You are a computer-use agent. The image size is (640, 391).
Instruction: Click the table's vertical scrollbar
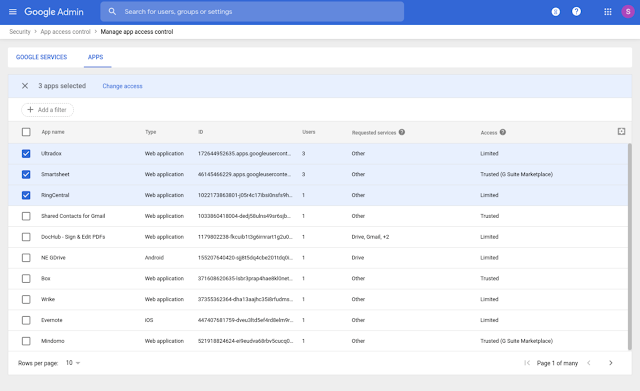click(629, 247)
